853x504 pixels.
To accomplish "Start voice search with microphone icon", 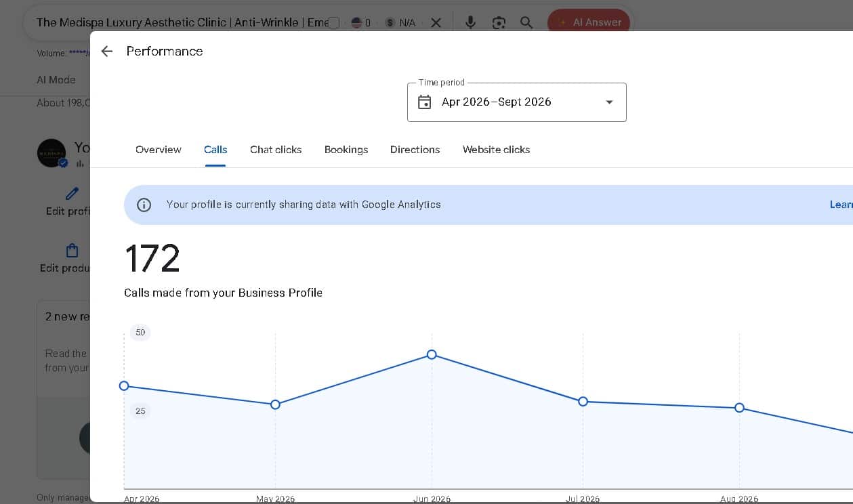I will click(470, 22).
